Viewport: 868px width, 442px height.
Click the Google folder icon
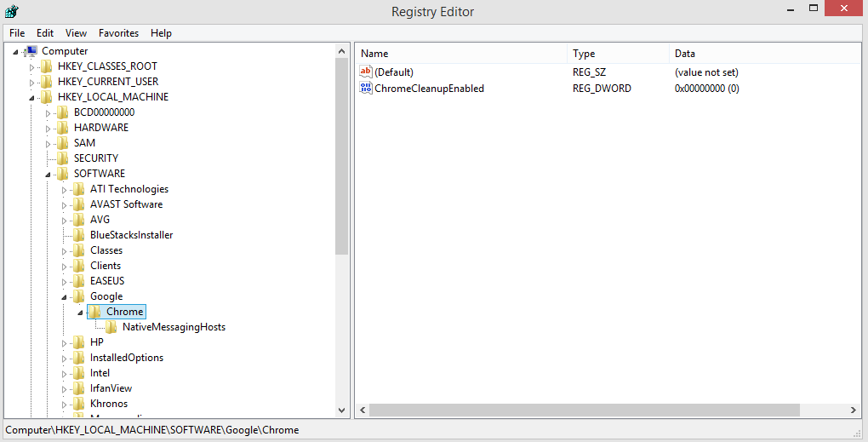(78, 296)
